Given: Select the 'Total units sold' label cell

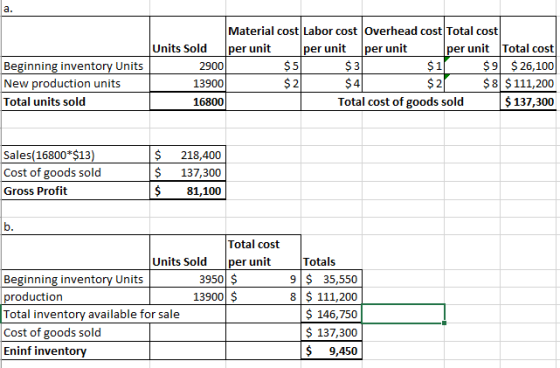Looking at the screenshot, I should click(x=75, y=101).
